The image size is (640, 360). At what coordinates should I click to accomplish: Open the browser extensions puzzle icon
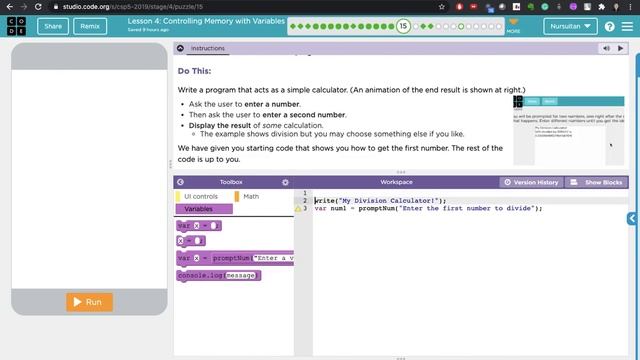click(602, 7)
